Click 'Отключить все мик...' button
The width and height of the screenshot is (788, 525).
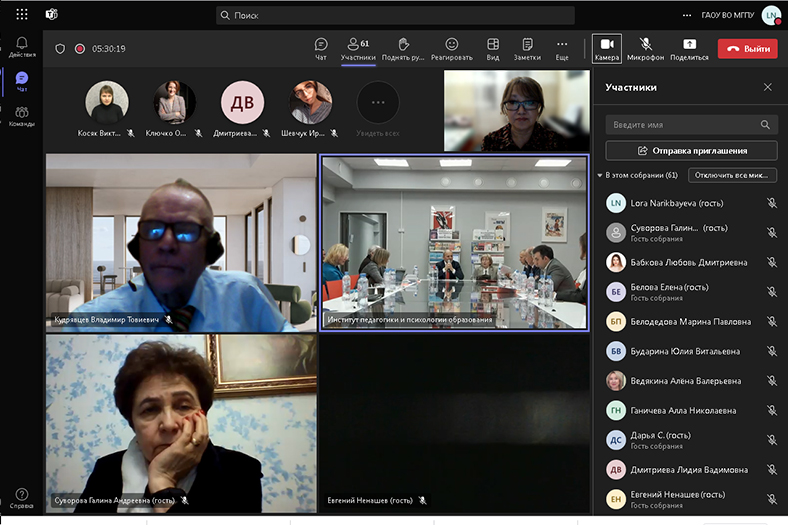pos(732,175)
